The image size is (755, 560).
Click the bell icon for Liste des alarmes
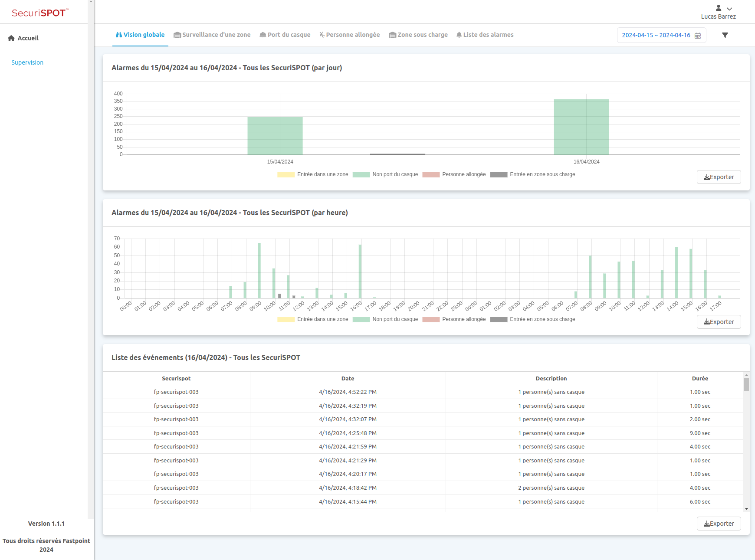pyautogui.click(x=459, y=35)
